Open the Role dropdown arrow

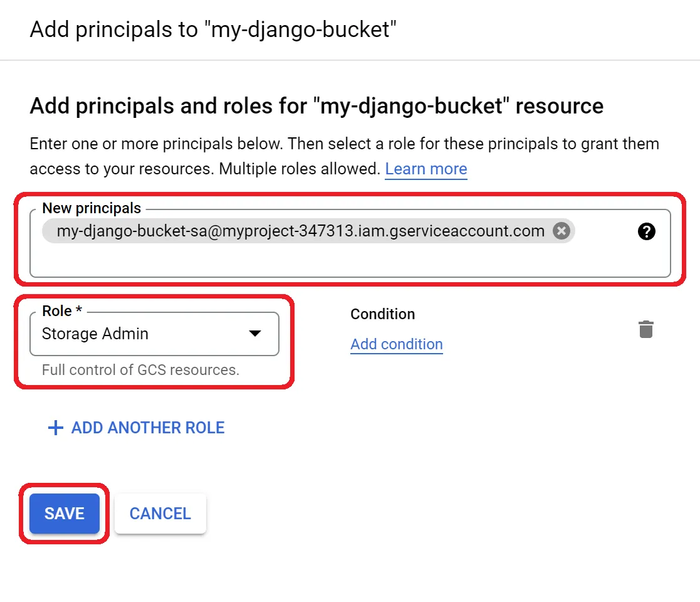[254, 334]
